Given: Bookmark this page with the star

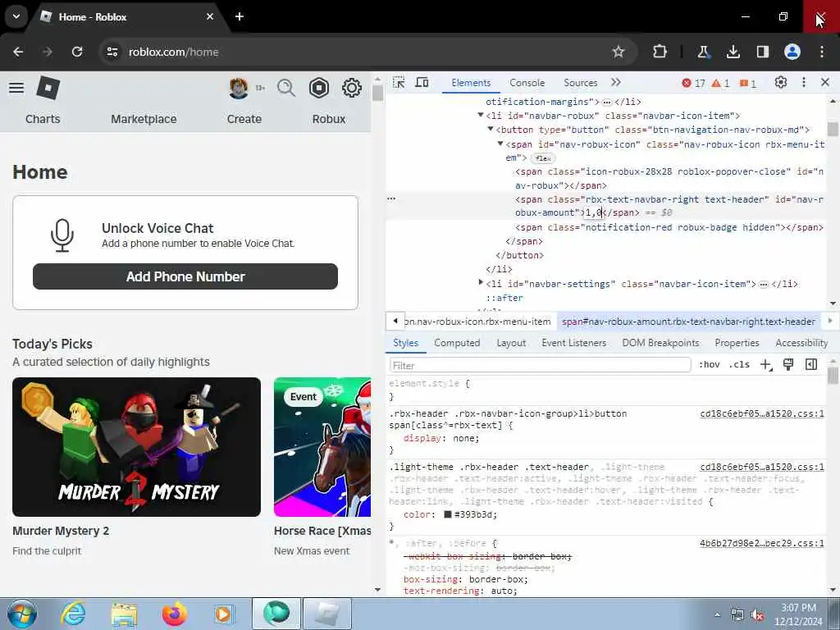Looking at the screenshot, I should [x=619, y=52].
